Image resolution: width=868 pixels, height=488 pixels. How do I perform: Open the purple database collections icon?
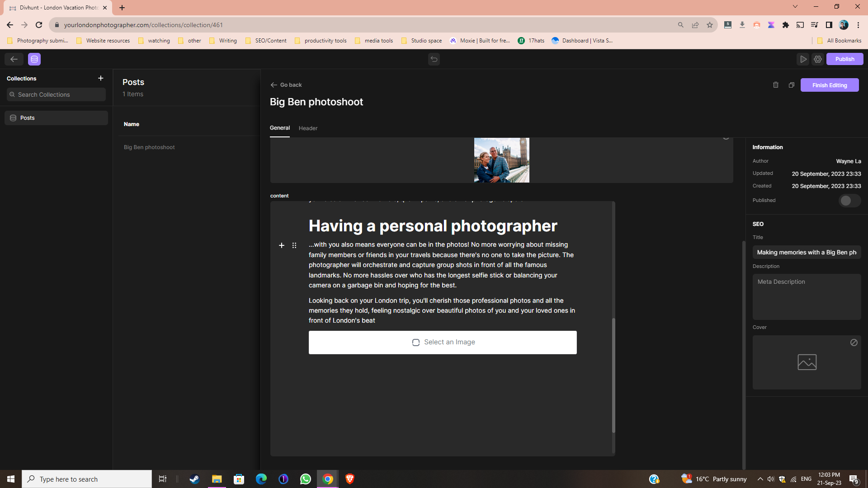(34, 59)
